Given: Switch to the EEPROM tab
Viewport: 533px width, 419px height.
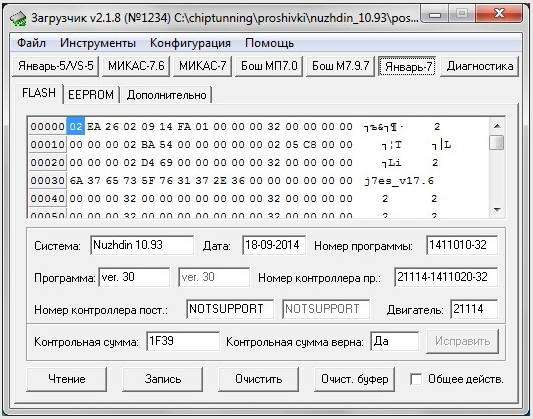Looking at the screenshot, I should tap(91, 94).
